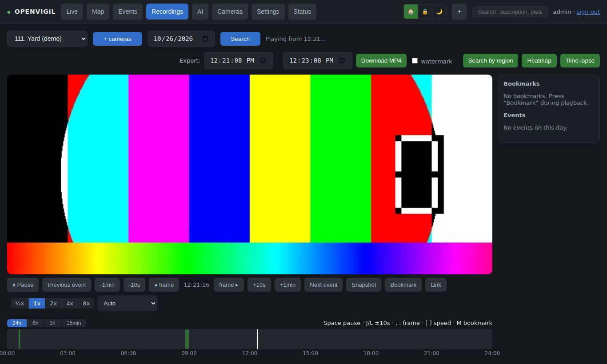Set playback speed to 2x
This screenshot has height=364, width=607.
[x=53, y=303]
